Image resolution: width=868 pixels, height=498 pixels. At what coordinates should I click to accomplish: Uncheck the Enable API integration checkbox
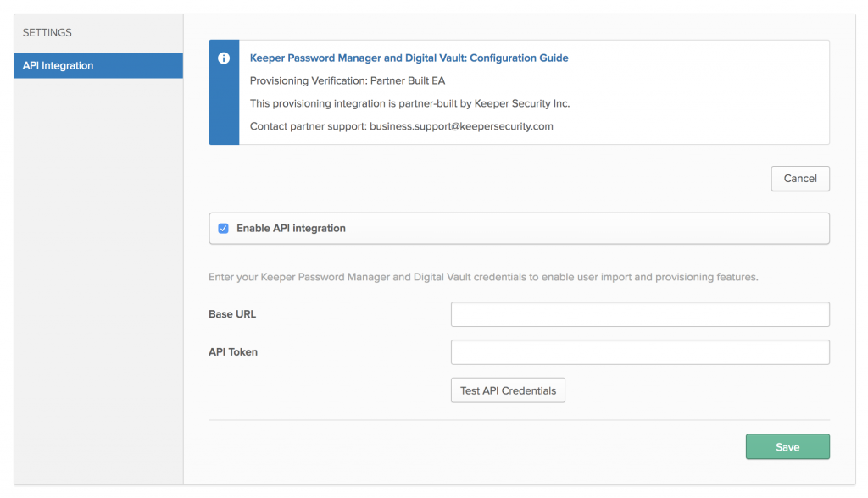coord(223,229)
